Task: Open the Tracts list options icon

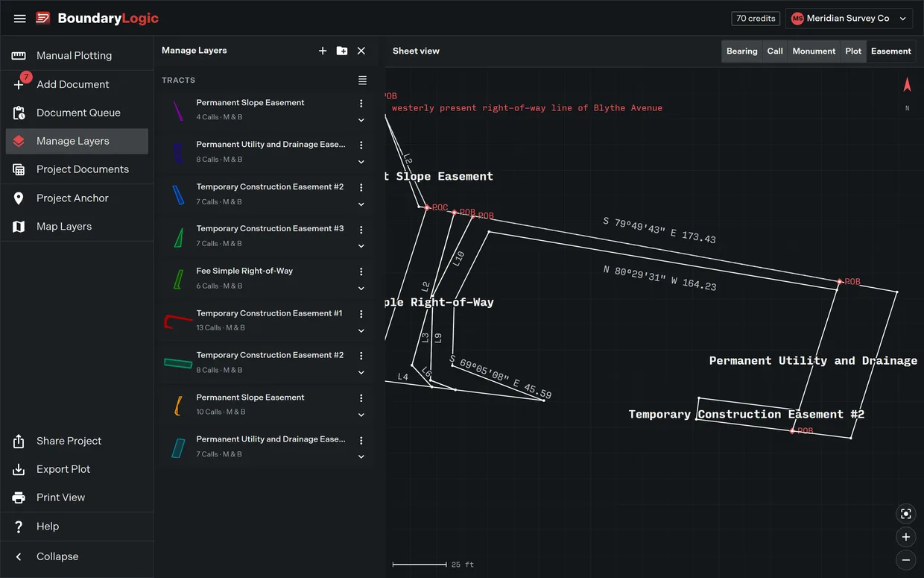Action: [362, 80]
